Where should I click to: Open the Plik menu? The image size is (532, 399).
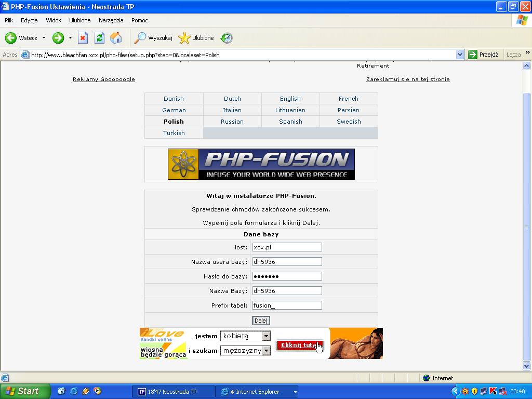(x=9, y=20)
